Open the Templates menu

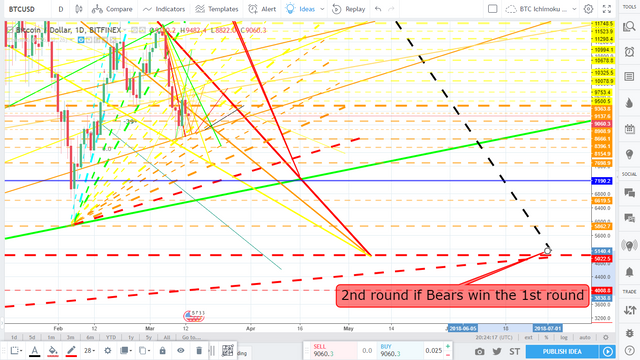(x=217, y=9)
